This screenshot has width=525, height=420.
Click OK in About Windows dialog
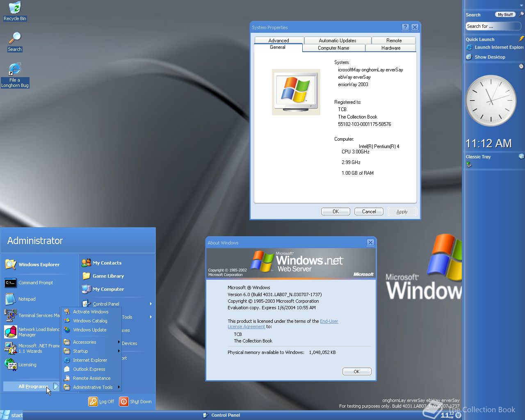[357, 372]
